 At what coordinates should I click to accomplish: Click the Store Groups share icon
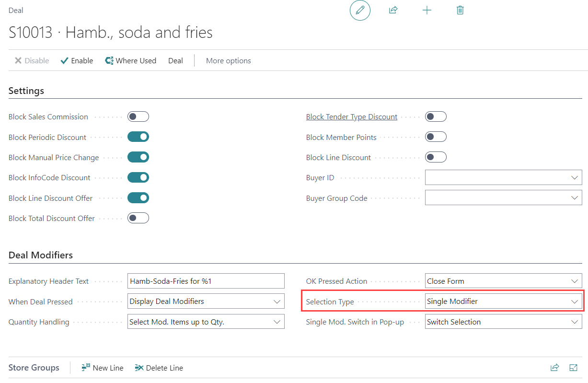point(554,368)
